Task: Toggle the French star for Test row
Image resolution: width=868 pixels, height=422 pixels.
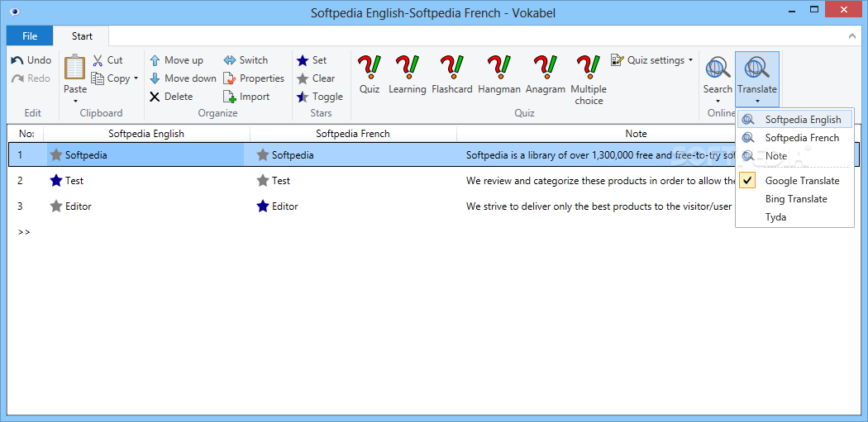Action: coord(263,180)
